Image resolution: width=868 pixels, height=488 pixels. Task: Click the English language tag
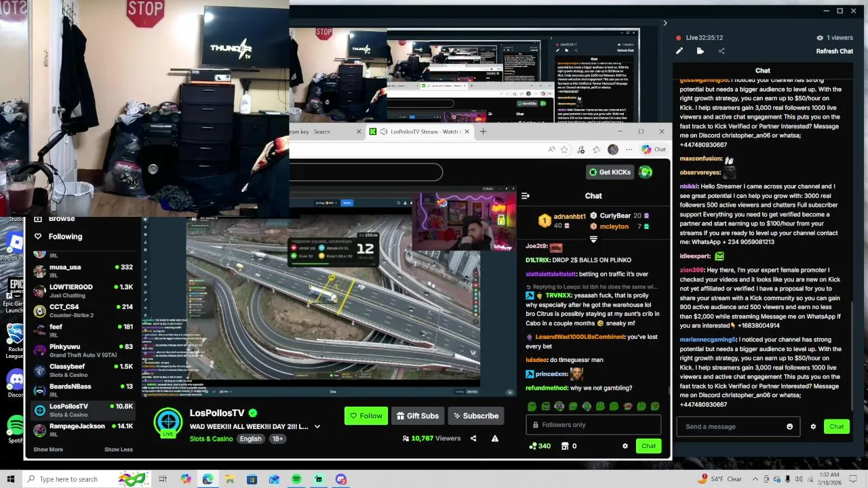pyautogui.click(x=250, y=439)
